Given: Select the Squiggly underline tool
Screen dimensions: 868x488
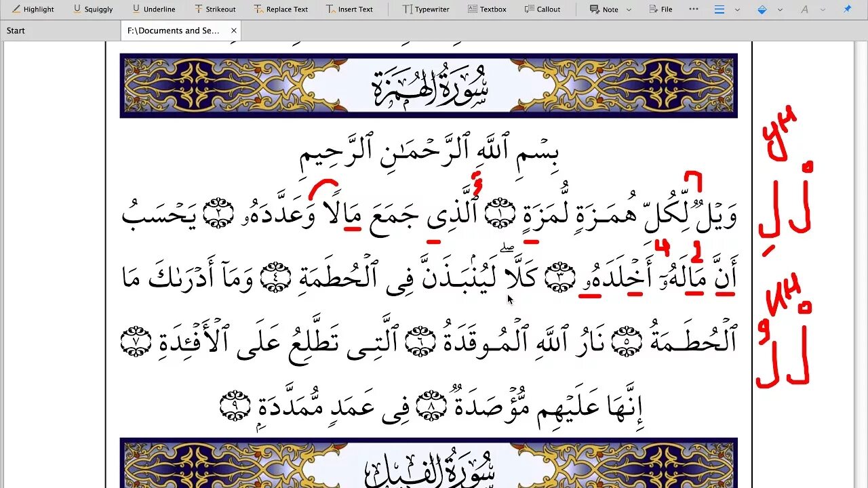Looking at the screenshot, I should pyautogui.click(x=92, y=9).
